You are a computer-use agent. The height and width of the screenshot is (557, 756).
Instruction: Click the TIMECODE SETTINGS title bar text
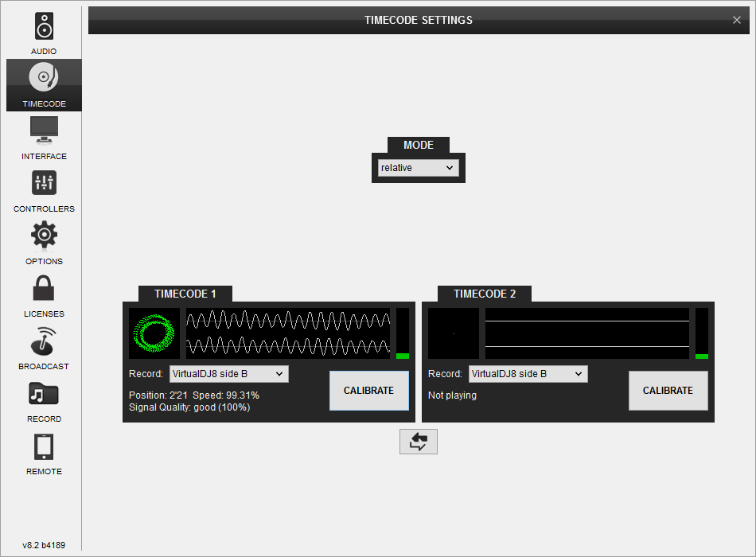point(419,20)
